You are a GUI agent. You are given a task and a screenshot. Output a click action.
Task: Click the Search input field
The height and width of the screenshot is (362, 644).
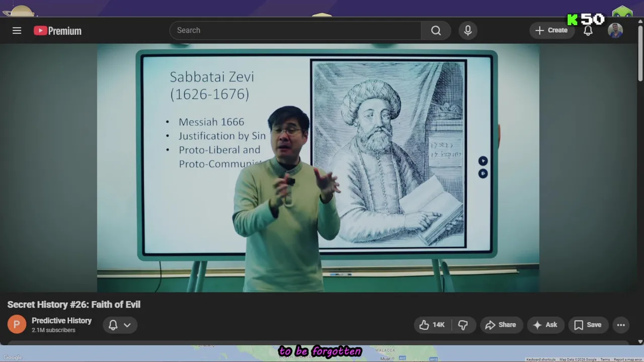coord(295,30)
